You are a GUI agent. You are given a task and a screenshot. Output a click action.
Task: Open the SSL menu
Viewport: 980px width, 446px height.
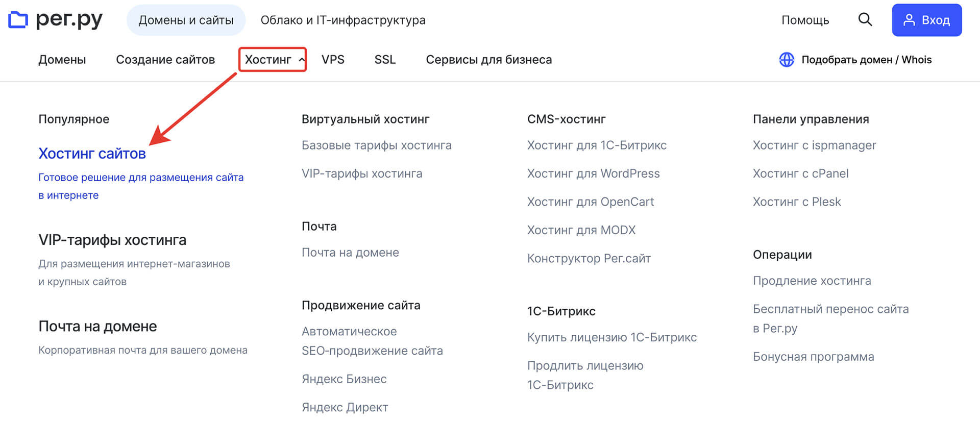[x=385, y=59]
